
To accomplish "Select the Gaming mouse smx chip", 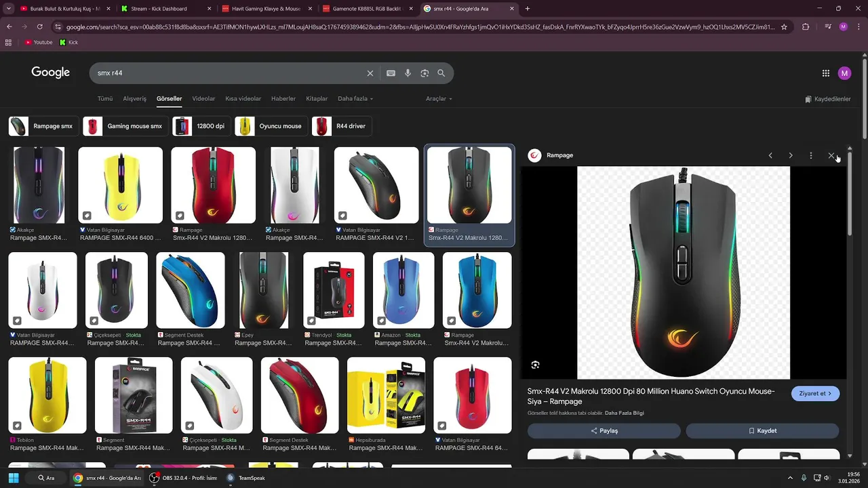I will (125, 126).
